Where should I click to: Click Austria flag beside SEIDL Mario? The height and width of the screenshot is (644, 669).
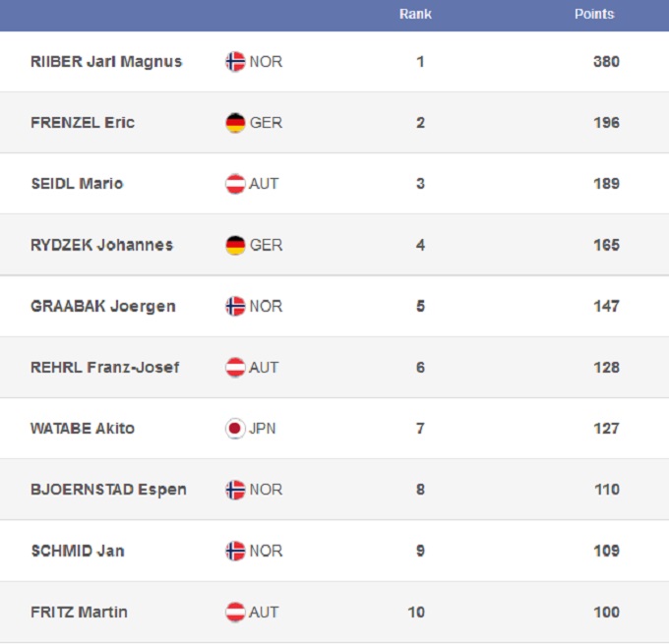click(x=235, y=184)
